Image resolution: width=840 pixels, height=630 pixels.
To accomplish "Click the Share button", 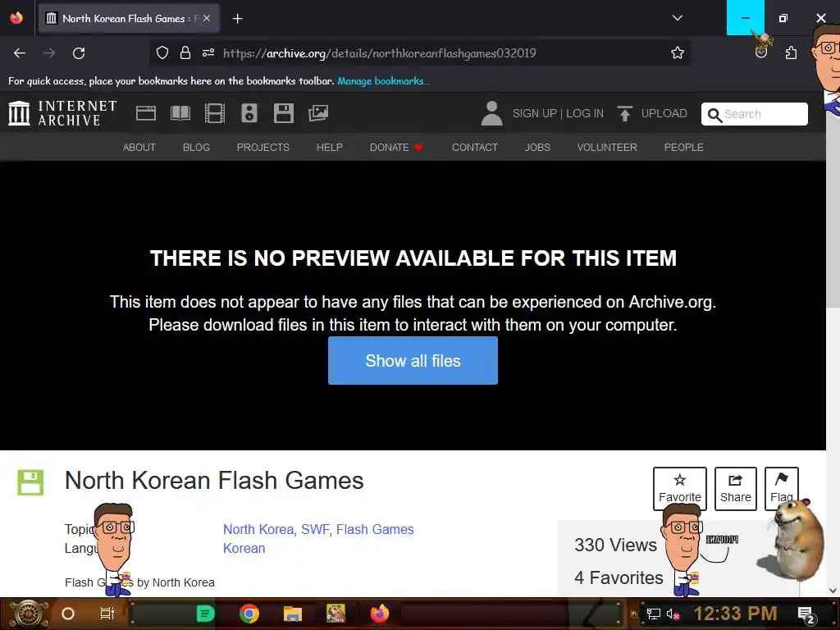I will tap(736, 489).
